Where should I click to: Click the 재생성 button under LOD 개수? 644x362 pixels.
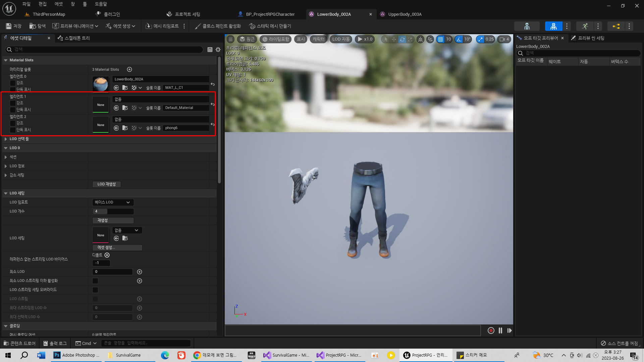[113, 221]
